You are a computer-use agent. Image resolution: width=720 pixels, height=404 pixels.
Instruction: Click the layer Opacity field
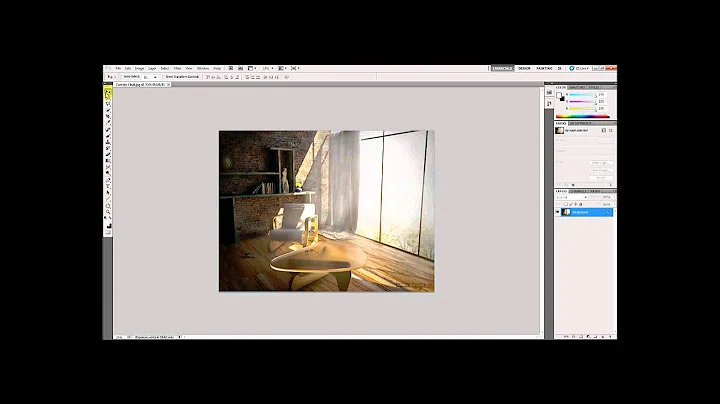(607, 197)
